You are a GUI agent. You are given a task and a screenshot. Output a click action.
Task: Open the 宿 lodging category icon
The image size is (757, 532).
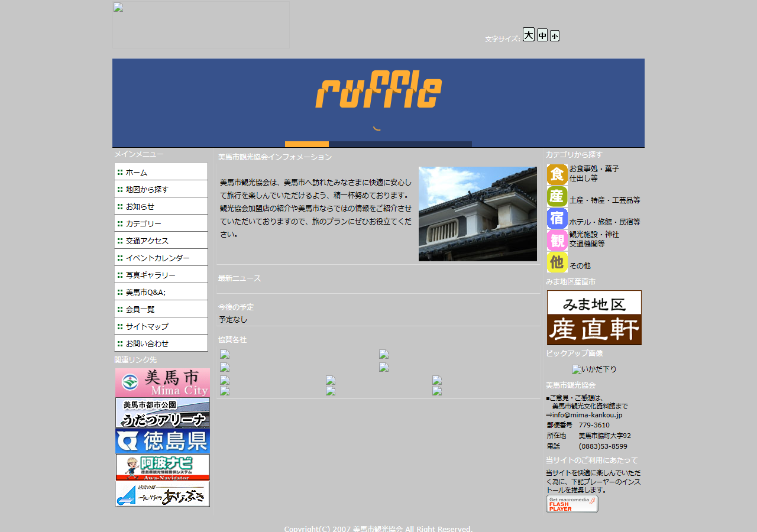tap(557, 219)
